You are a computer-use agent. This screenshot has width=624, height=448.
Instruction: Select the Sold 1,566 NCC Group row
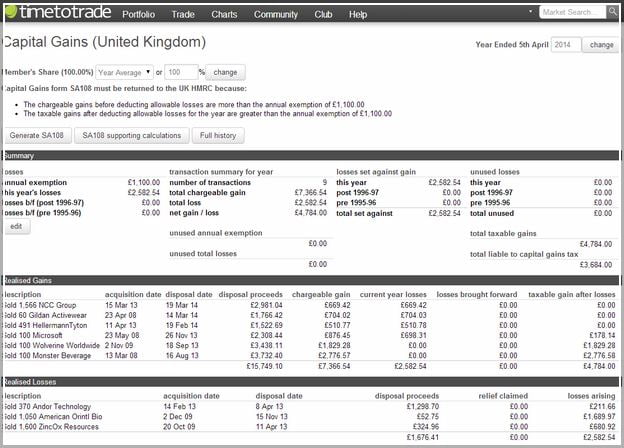click(x=310, y=305)
